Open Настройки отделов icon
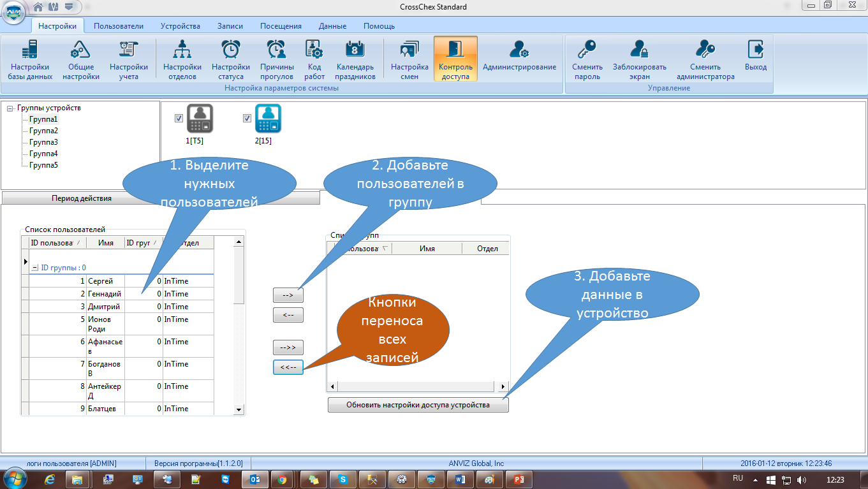Image resolution: width=868 pixels, height=489 pixels. pos(182,50)
